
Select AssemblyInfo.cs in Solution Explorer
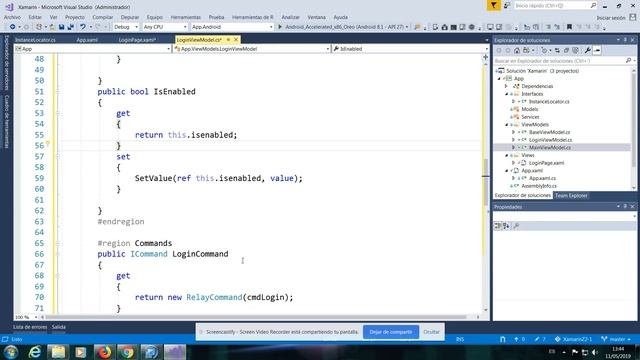(x=539, y=186)
